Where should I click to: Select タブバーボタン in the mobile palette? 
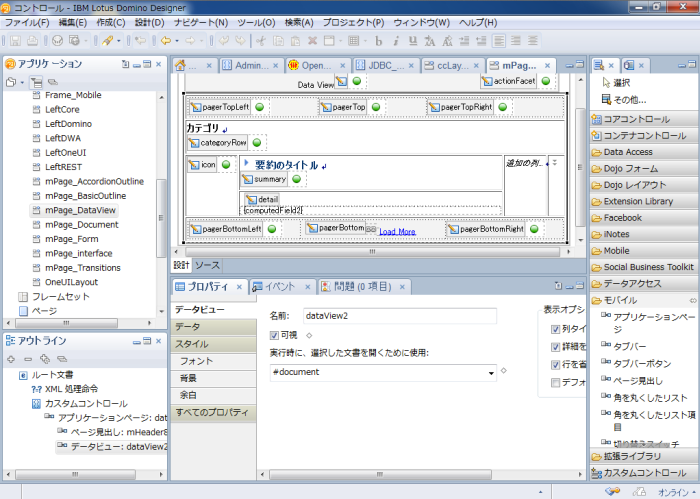point(642,364)
